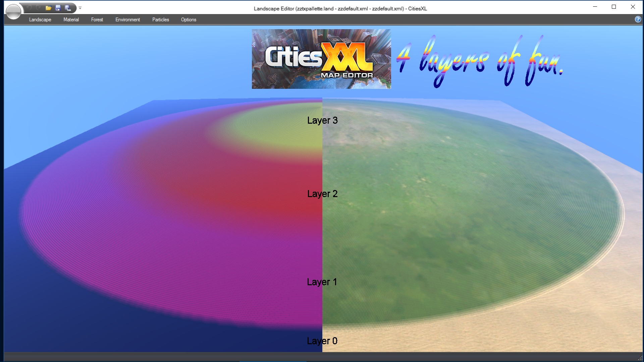
Task: Open the round application orb menu
Action: [x=13, y=12]
